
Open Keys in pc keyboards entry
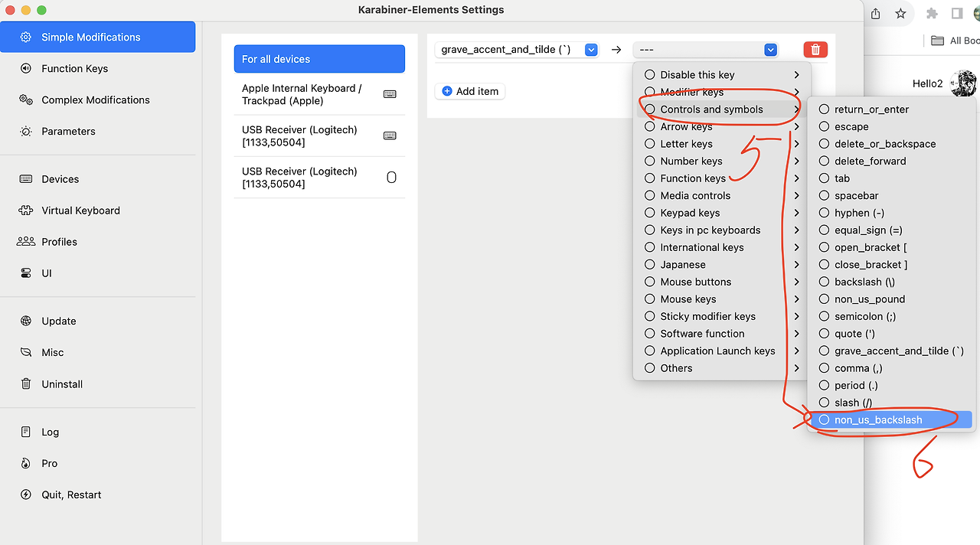[720, 230]
